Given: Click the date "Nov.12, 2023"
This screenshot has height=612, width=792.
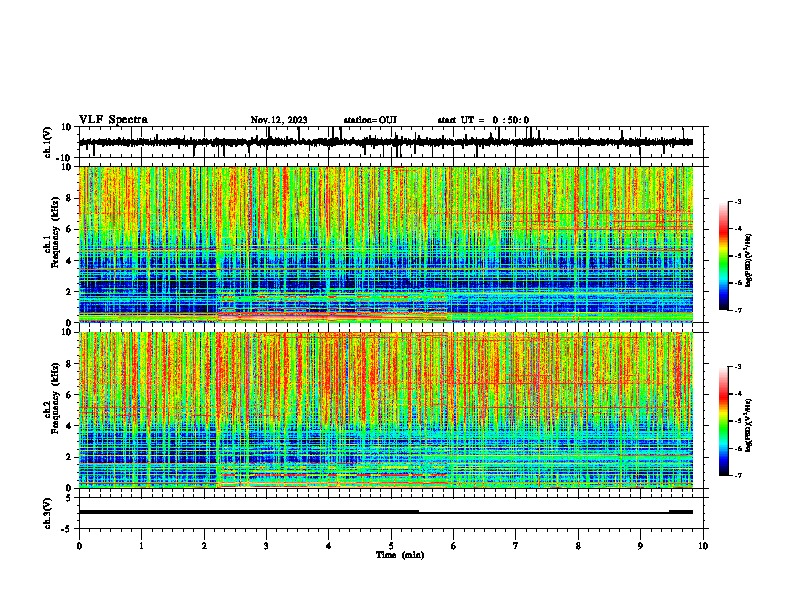Looking at the screenshot, I should 279,120.
